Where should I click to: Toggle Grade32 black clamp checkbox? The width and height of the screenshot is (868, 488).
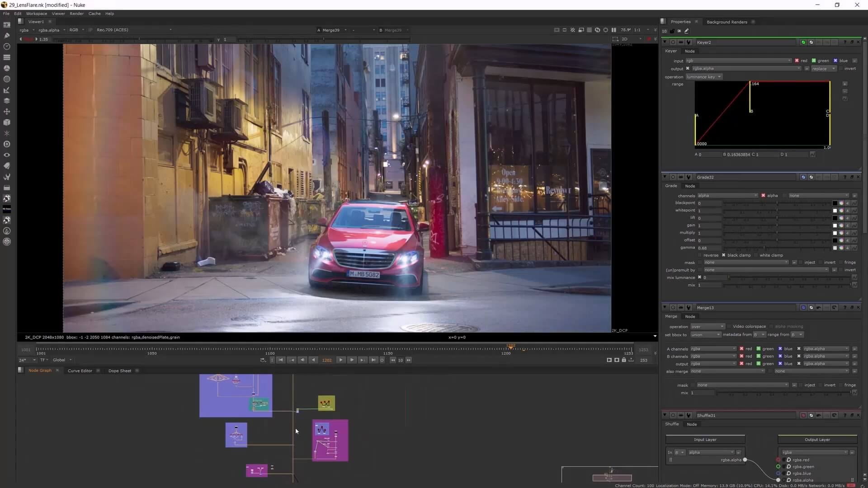pyautogui.click(x=723, y=255)
